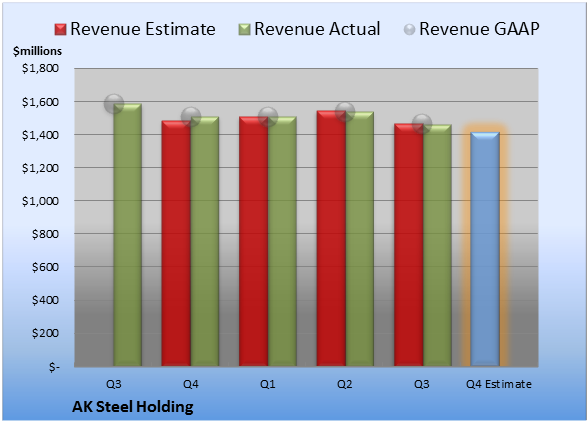The image size is (588, 422).
Task: Select the 'Revenue Actual' legend label
Action: pyautogui.click(x=317, y=29)
